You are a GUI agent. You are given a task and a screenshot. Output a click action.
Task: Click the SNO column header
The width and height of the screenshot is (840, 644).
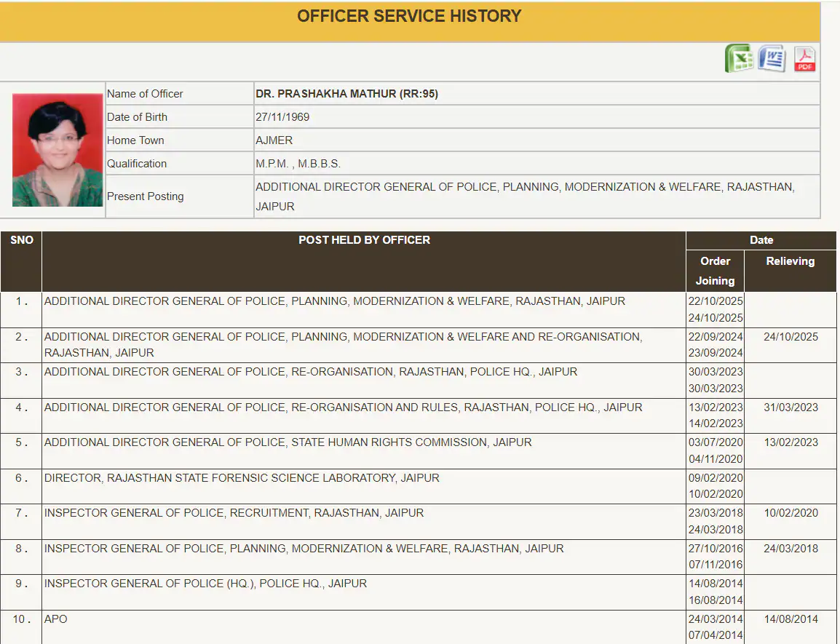[x=21, y=240]
